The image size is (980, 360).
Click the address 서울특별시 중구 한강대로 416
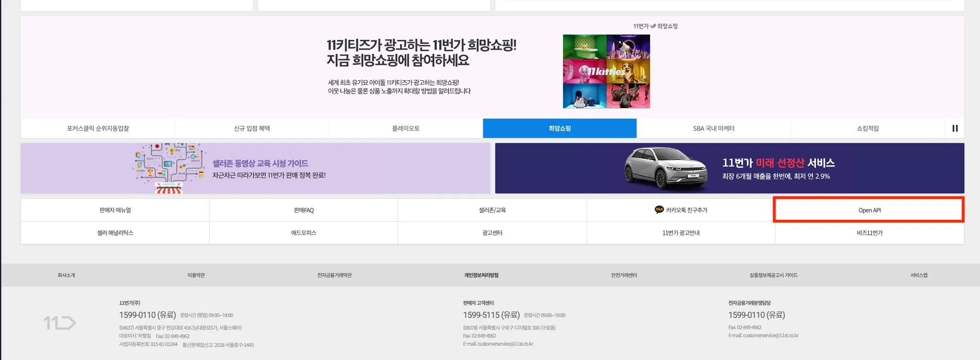pyautogui.click(x=180, y=328)
